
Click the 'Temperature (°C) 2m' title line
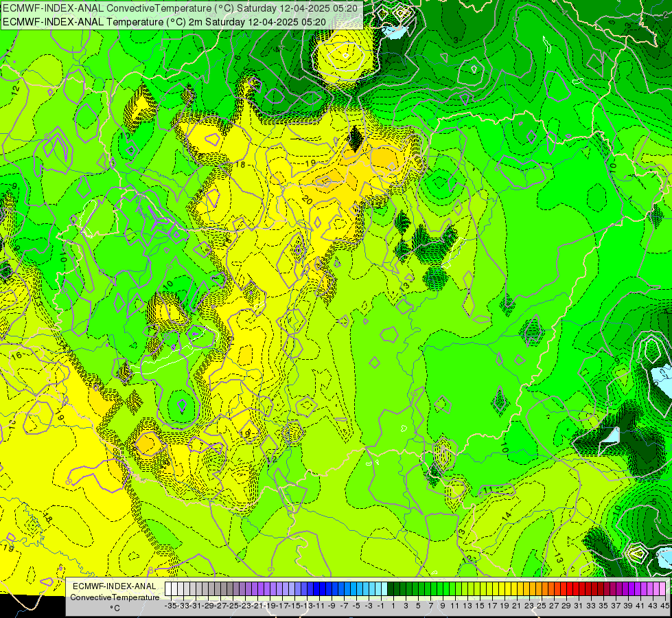164,22
